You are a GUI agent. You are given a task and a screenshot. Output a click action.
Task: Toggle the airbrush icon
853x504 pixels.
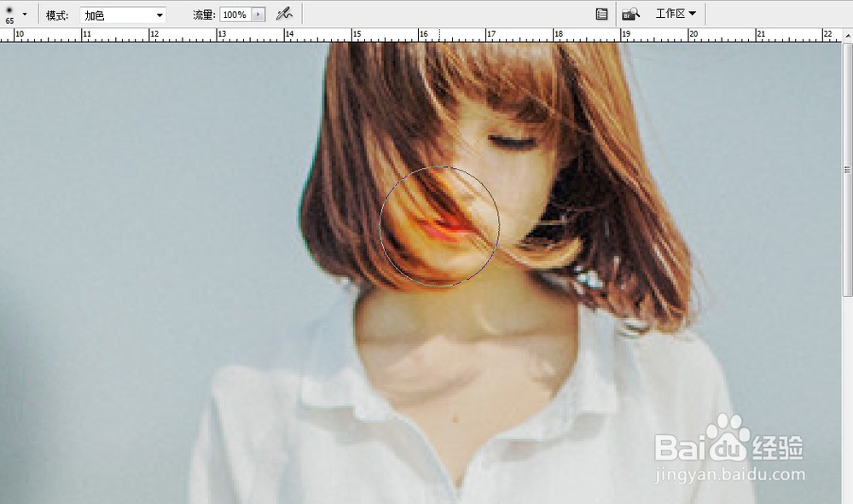(x=284, y=14)
